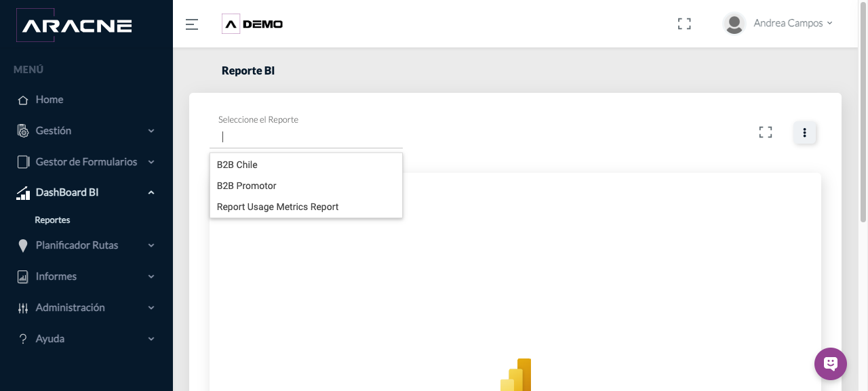This screenshot has height=391, width=868.
Task: Expand the Ayuda submenu chevron
Action: point(151,339)
